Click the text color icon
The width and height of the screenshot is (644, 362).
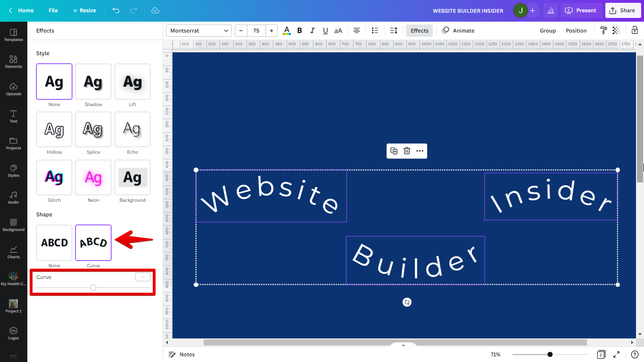click(x=287, y=31)
